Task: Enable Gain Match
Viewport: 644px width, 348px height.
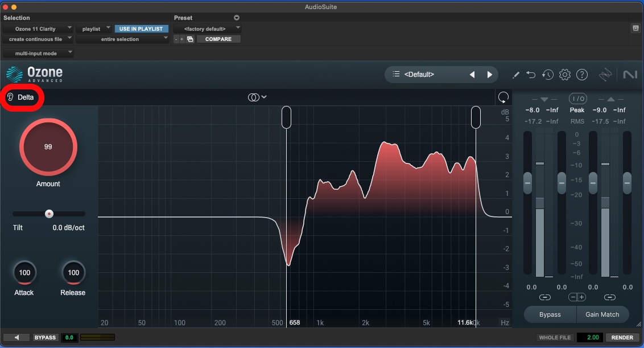Action: [602, 314]
